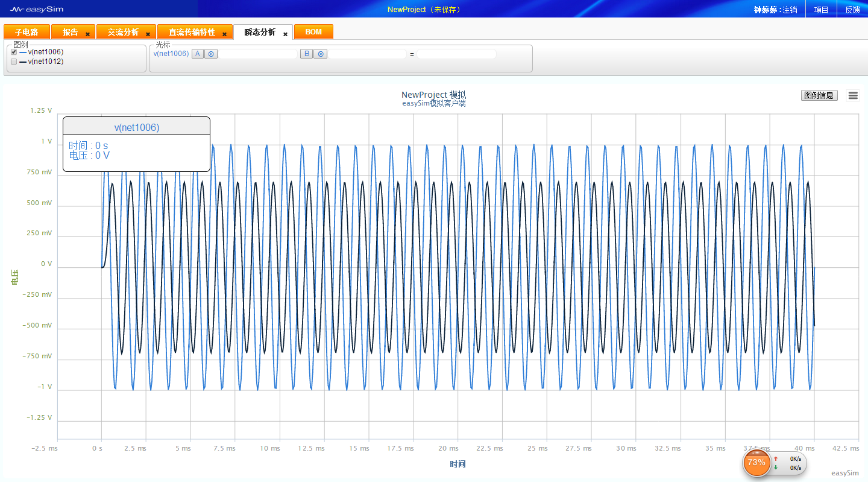This screenshot has width=868, height=482.
Task: Close the 报告 tab
Action: (x=87, y=34)
